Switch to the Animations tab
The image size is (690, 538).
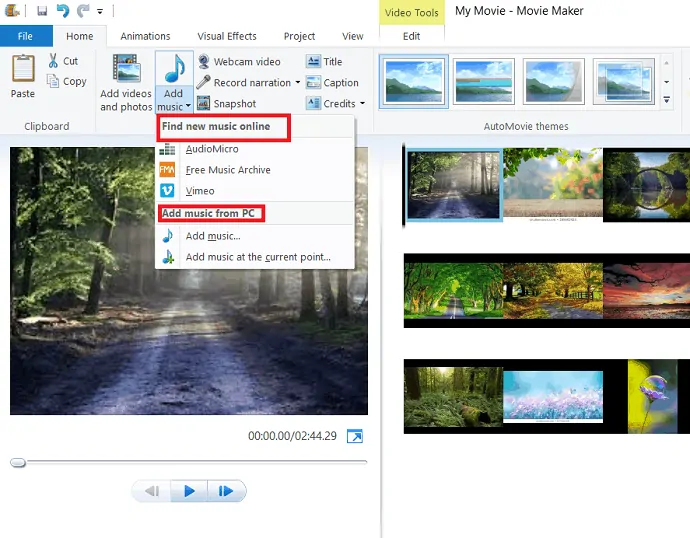pyautogui.click(x=145, y=36)
